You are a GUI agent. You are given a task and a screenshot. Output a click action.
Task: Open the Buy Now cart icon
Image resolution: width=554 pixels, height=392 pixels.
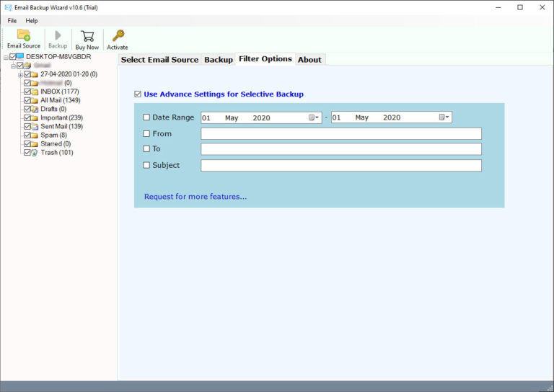[87, 36]
